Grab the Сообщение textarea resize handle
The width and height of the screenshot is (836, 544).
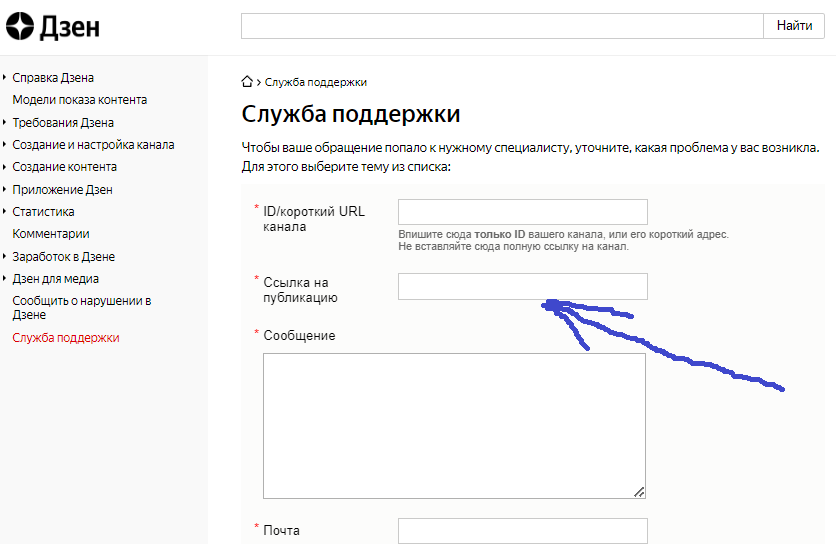(639, 492)
